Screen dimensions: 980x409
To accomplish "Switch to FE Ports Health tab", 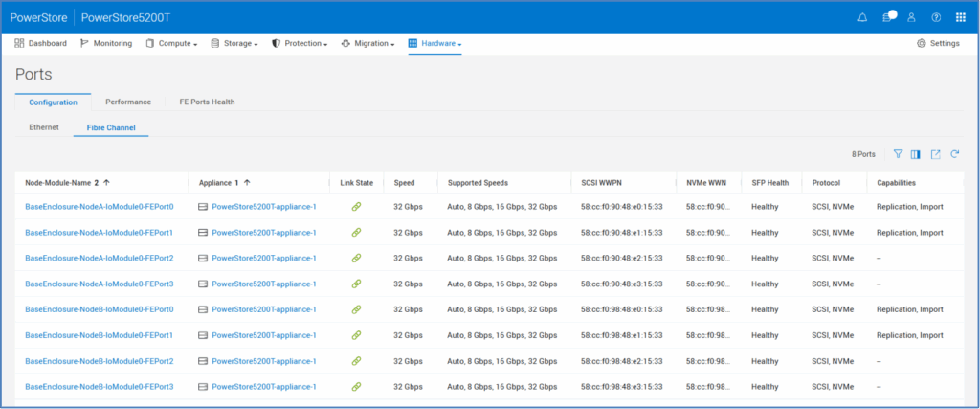I will (207, 102).
